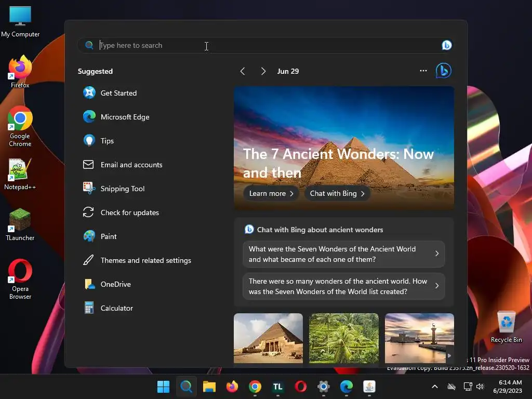532x399 pixels.
Task: Open network status tray icon
Action: (468, 387)
